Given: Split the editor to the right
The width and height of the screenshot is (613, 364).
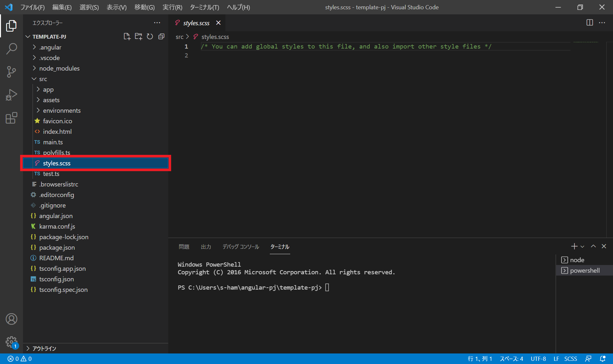Looking at the screenshot, I should pos(589,23).
